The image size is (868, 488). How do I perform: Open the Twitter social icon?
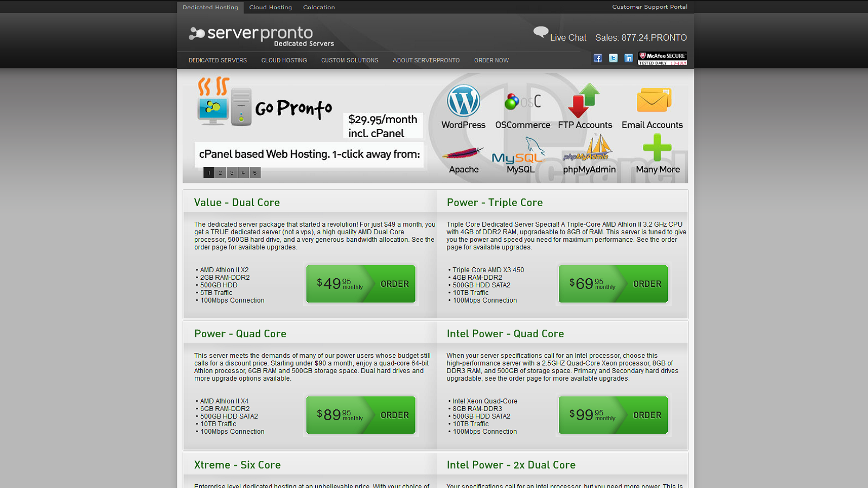pyautogui.click(x=613, y=59)
